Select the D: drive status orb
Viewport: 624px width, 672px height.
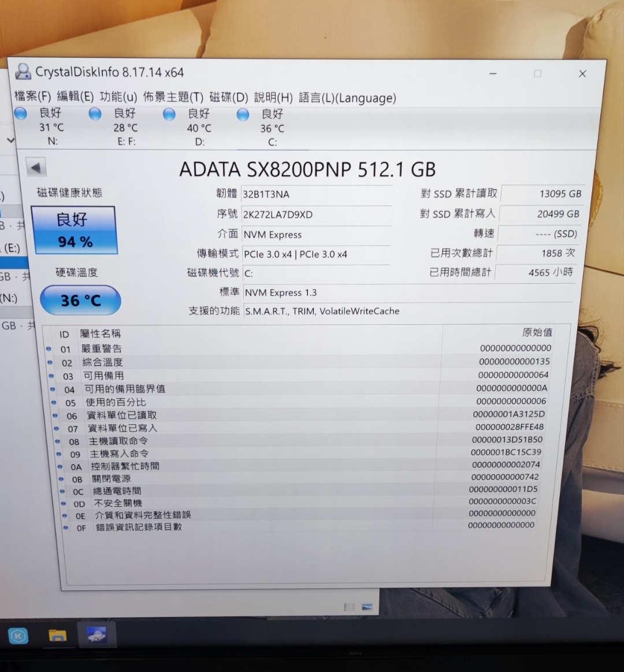169,114
